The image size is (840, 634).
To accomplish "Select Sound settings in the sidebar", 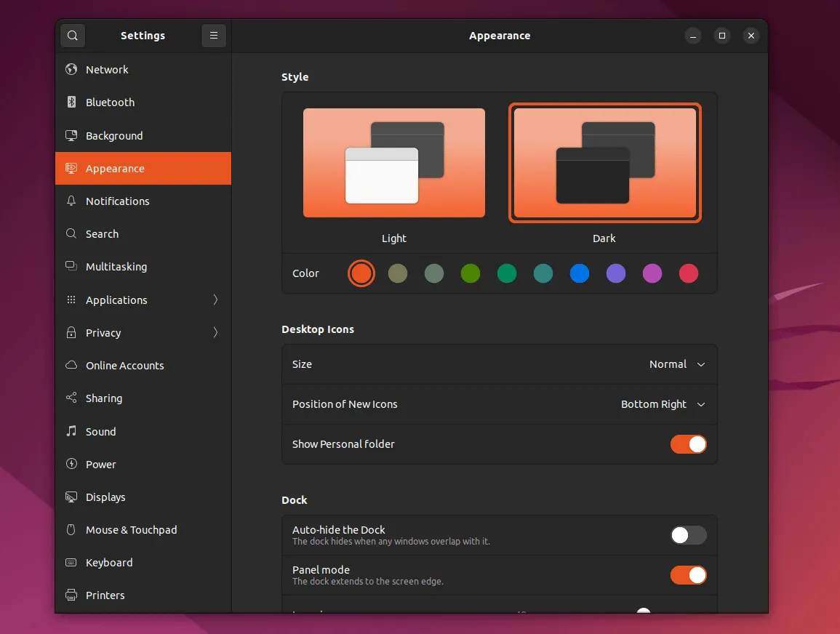I will [100, 431].
